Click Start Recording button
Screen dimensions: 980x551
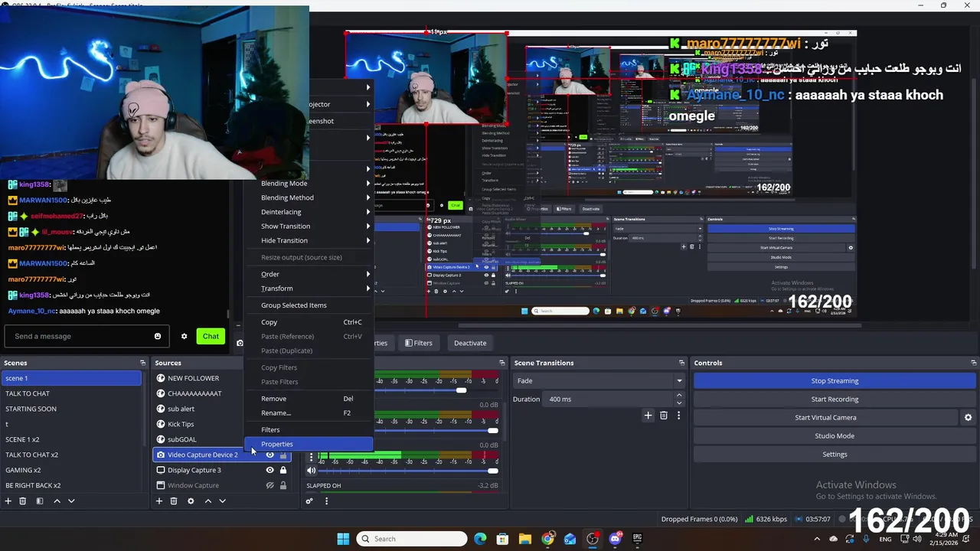835,399
